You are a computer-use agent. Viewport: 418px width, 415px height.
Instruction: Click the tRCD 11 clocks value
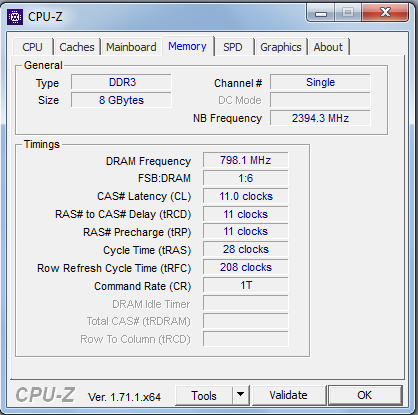click(246, 214)
